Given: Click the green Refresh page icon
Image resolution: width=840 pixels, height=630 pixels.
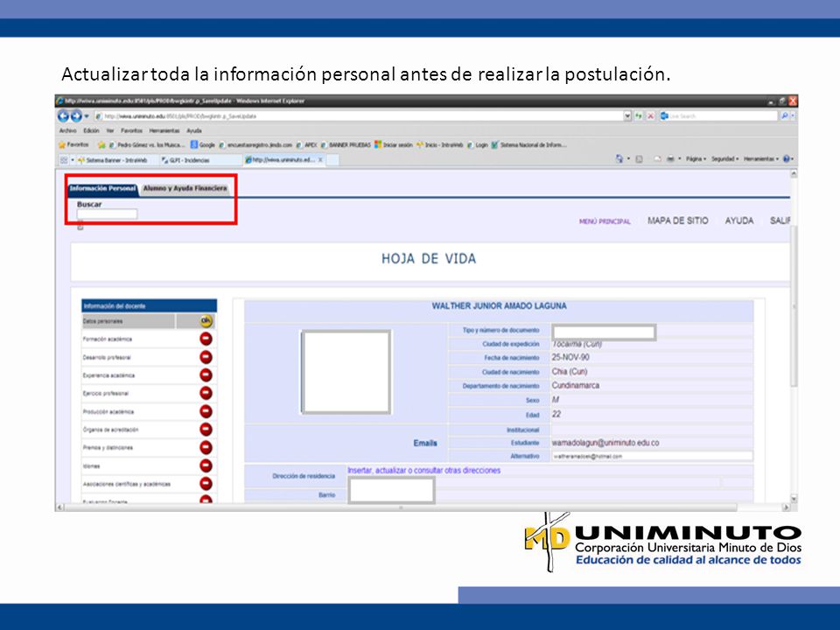Looking at the screenshot, I should (x=639, y=116).
